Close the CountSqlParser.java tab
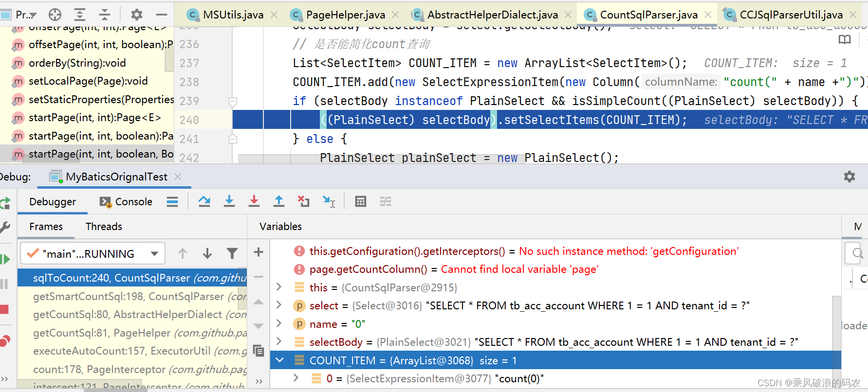868x392 pixels. click(x=708, y=15)
